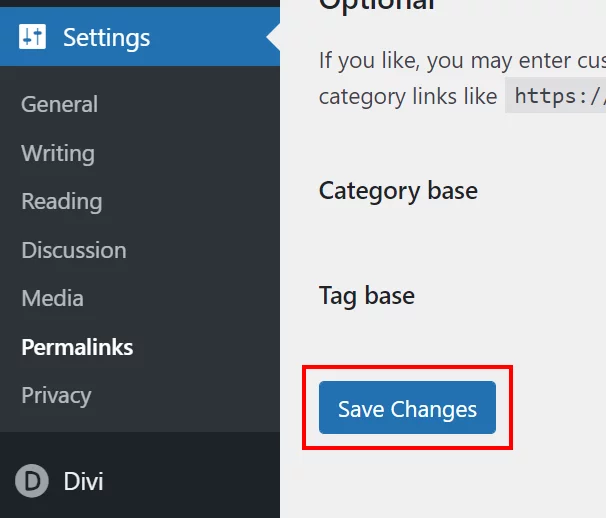
Task: Open General settings submenu item
Action: (60, 104)
